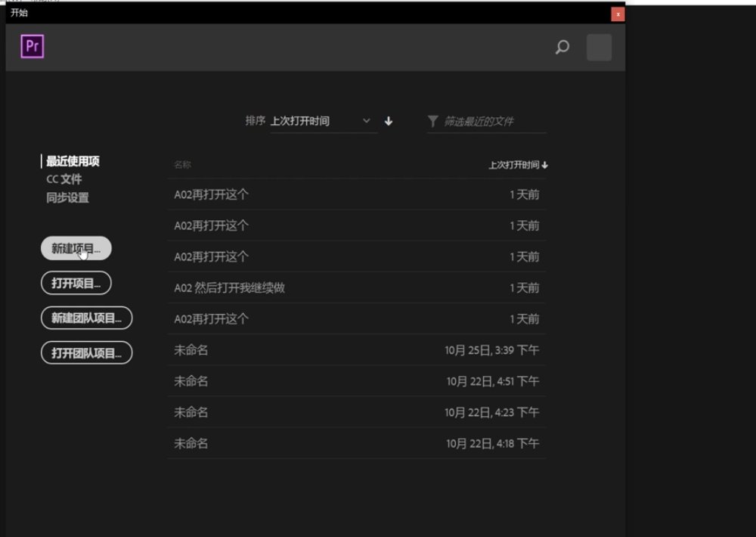Click the 打开项目 button
Screen dimensions: 756x537
click(x=75, y=282)
